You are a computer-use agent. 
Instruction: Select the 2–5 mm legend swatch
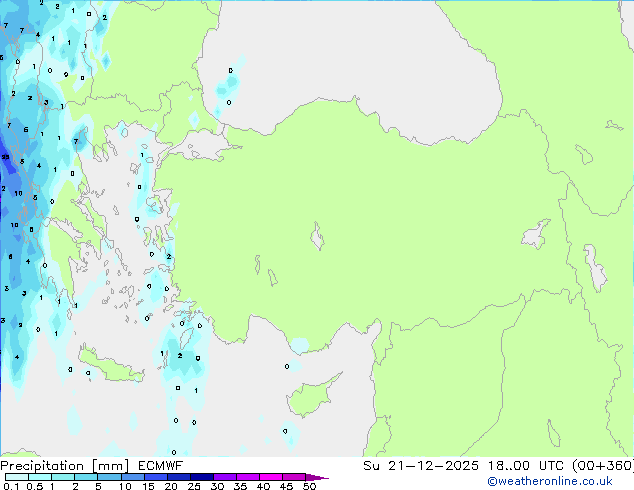click(86, 477)
